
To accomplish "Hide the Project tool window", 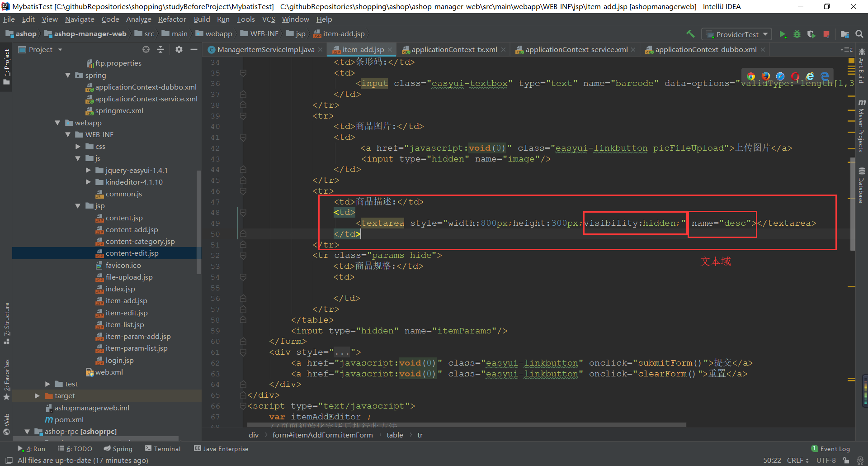I will 194,49.
